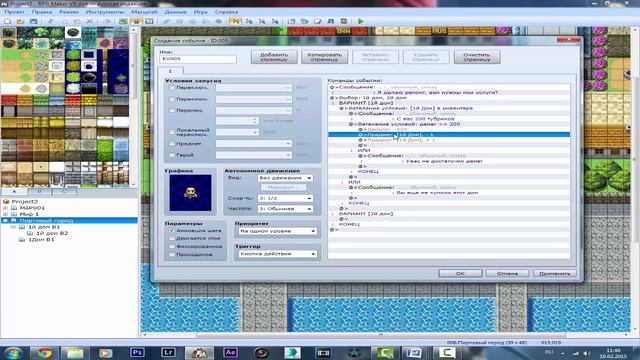This screenshot has height=360, width=640.
Task: Click the red Delete X toolbar icon
Action: click(x=89, y=21)
